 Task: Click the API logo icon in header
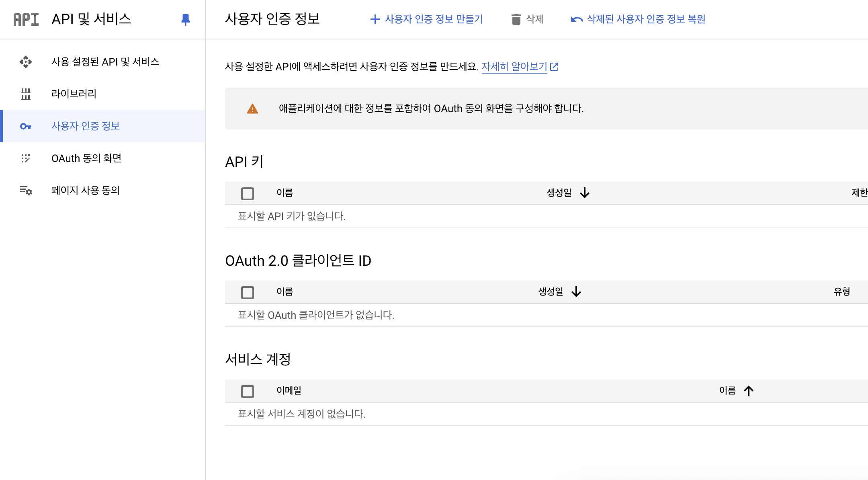26,19
